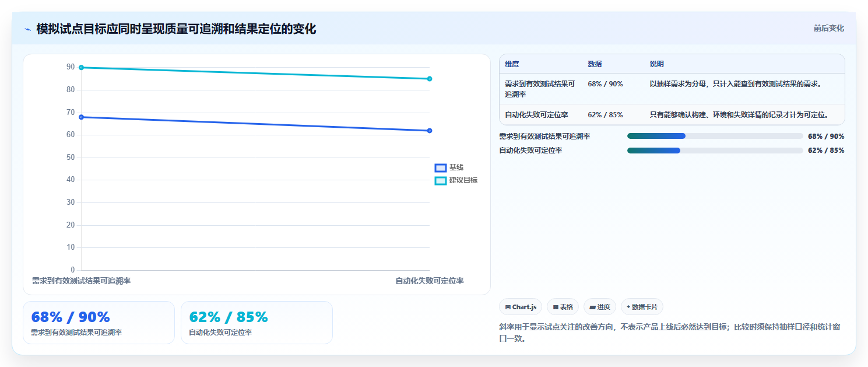This screenshot has width=868, height=367.
Task: Select the 进度 chip
Action: tap(600, 307)
